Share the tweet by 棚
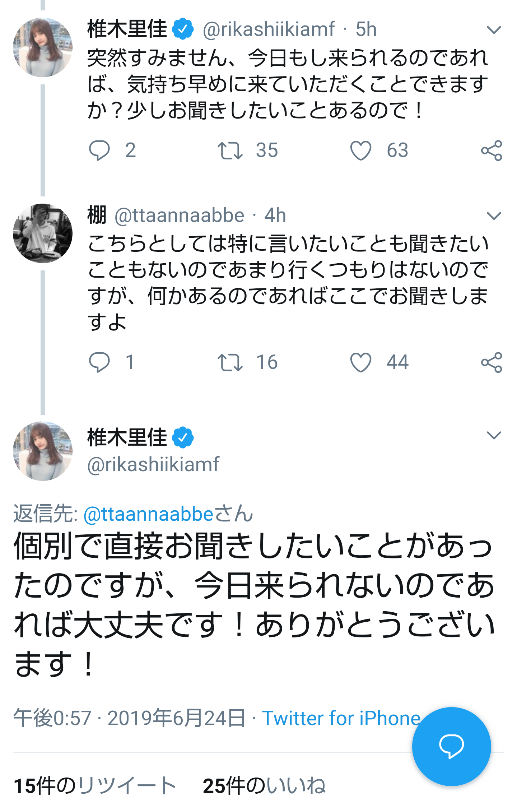 (x=491, y=362)
